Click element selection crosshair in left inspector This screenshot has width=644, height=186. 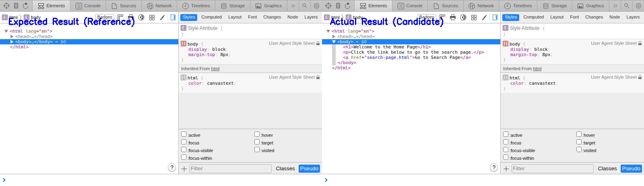pyautogui.click(x=6, y=6)
